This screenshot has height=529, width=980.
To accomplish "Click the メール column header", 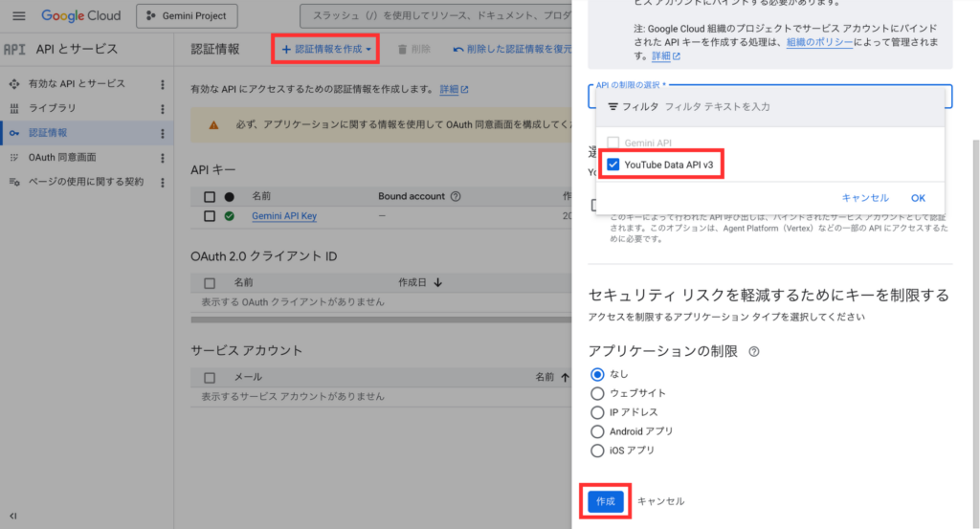I will point(248,377).
